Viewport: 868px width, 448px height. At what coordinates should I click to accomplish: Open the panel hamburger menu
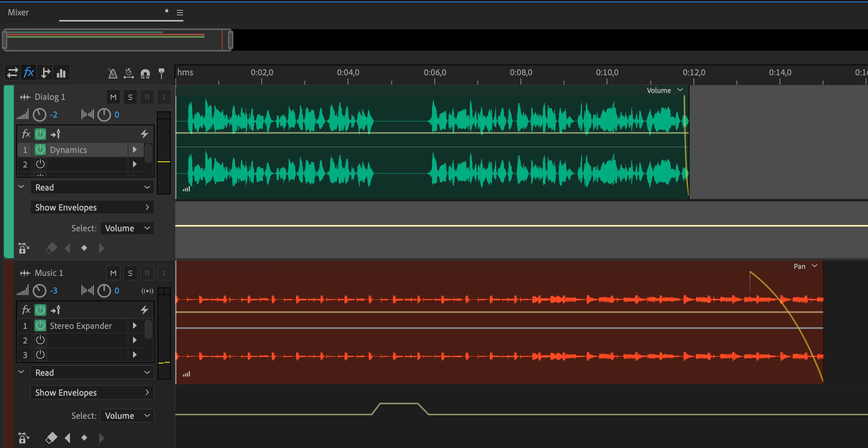click(x=180, y=13)
